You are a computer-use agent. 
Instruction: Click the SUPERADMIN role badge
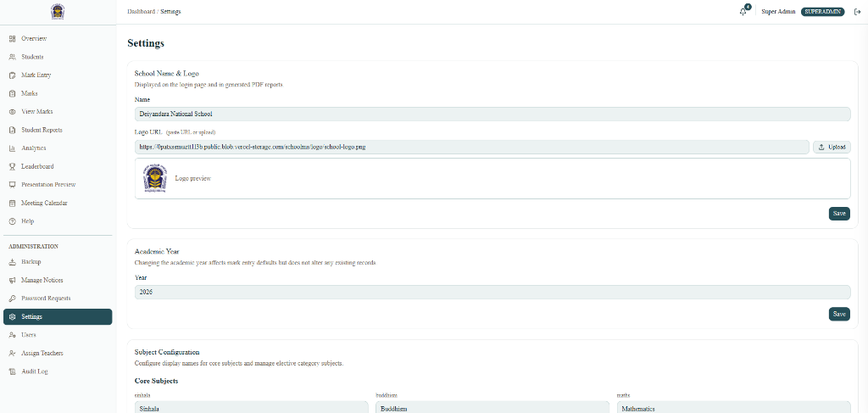click(822, 12)
